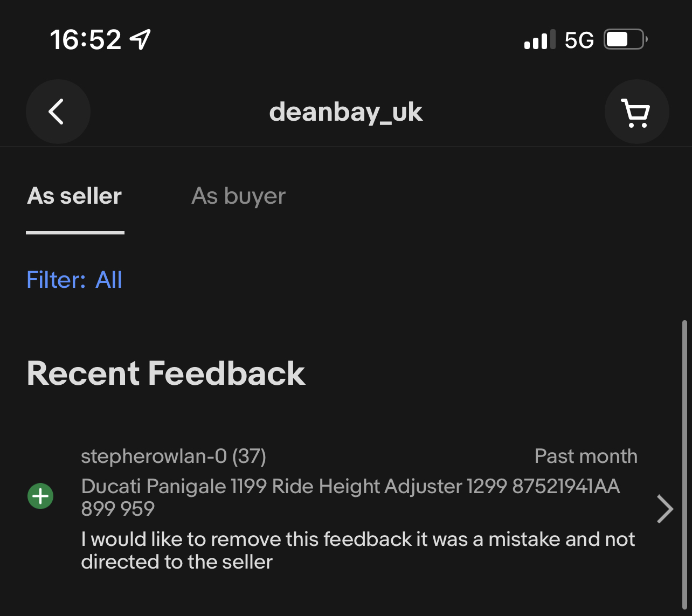The image size is (692, 616).
Task: Click the feedback score (37) beside username
Action: (249, 456)
